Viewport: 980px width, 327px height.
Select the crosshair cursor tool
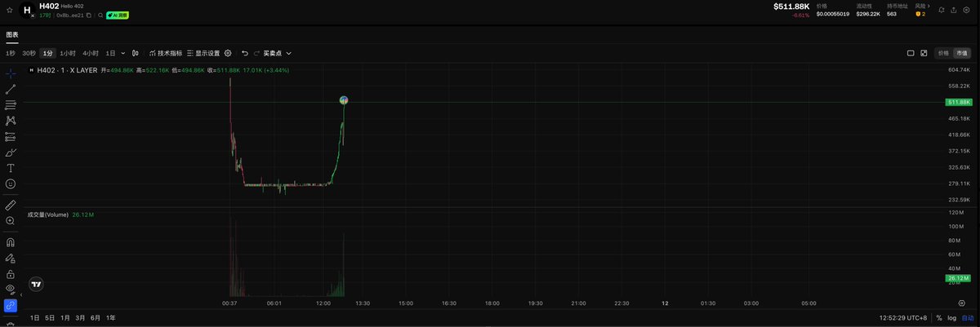(11, 73)
